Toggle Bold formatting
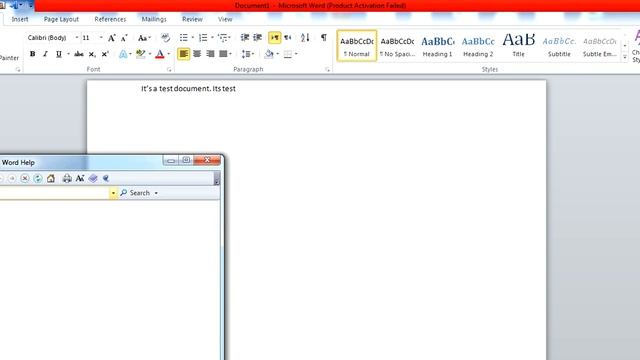The height and width of the screenshot is (360, 640). coord(33,54)
